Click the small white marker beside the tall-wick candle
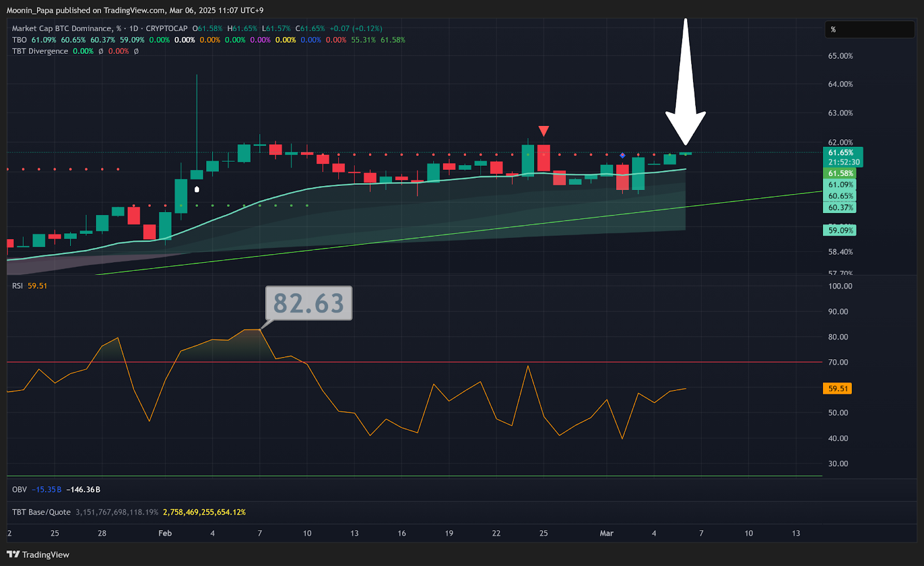Screen dimensions: 924x566 [x=197, y=189]
